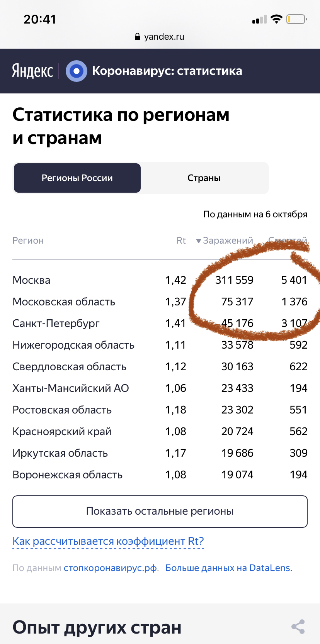This screenshot has width=320, height=644.
Task: Tap the sort arrow next to Заражений
Action: (198, 241)
